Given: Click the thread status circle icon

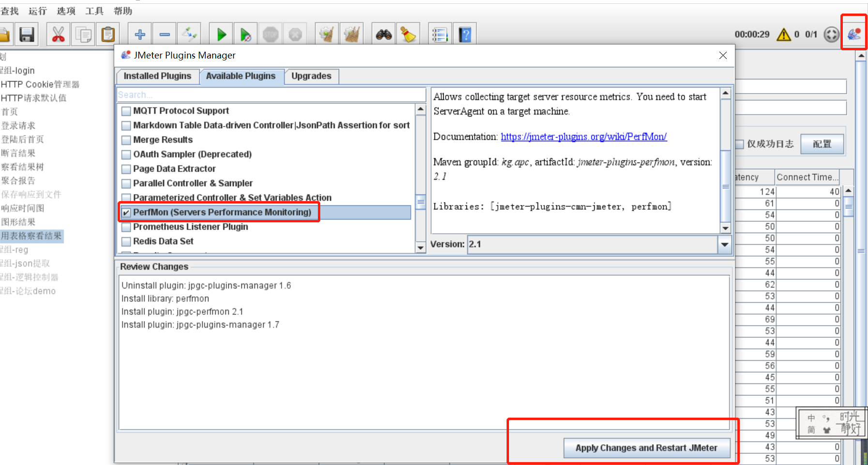Looking at the screenshot, I should pos(831,34).
